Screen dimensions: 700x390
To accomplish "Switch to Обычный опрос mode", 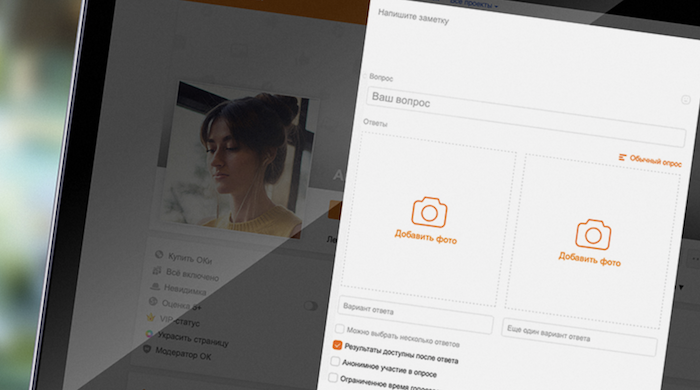I will [x=650, y=160].
